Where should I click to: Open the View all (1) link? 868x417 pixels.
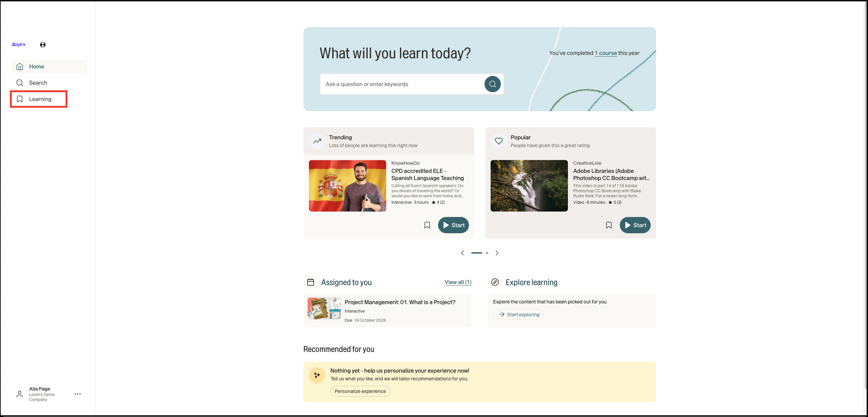(x=458, y=282)
